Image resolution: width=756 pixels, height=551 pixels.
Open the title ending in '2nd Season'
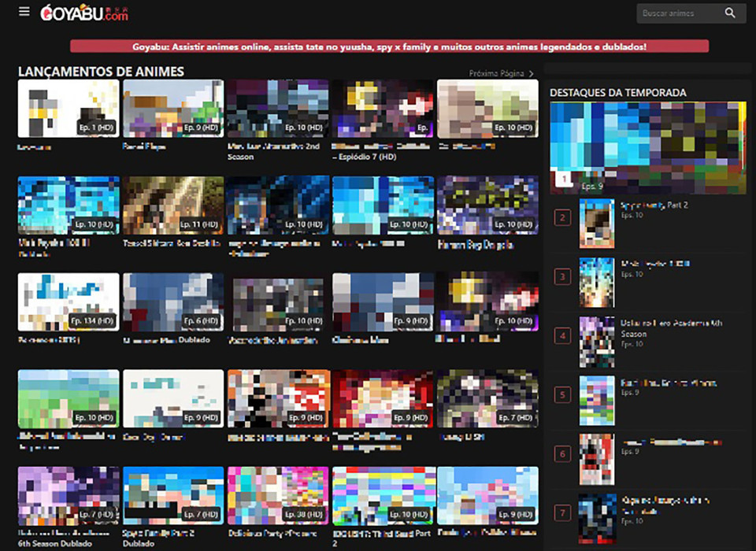coord(273,151)
